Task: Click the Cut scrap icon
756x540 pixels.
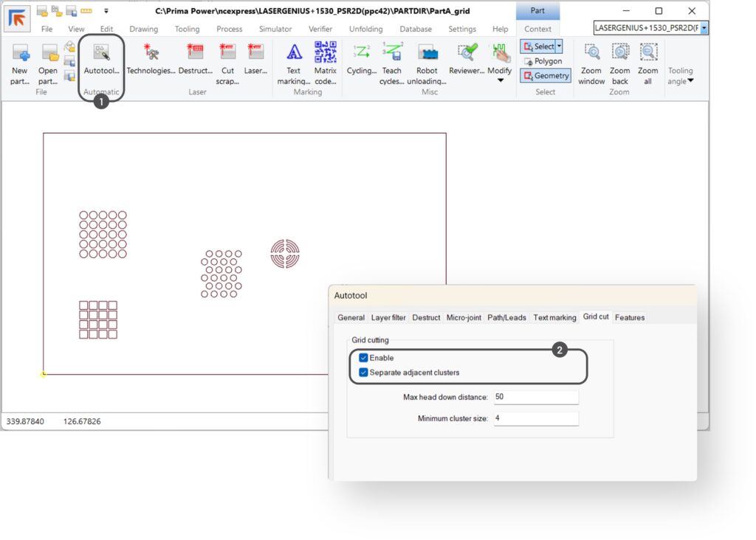Action: (x=227, y=55)
